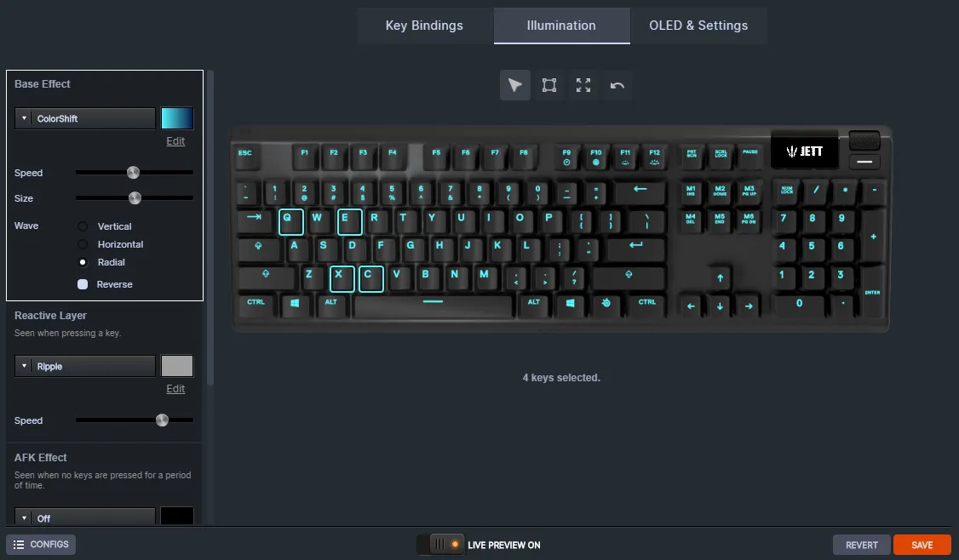This screenshot has height=560, width=959.
Task: Toggle the Reverse checkbox
Action: click(x=83, y=284)
